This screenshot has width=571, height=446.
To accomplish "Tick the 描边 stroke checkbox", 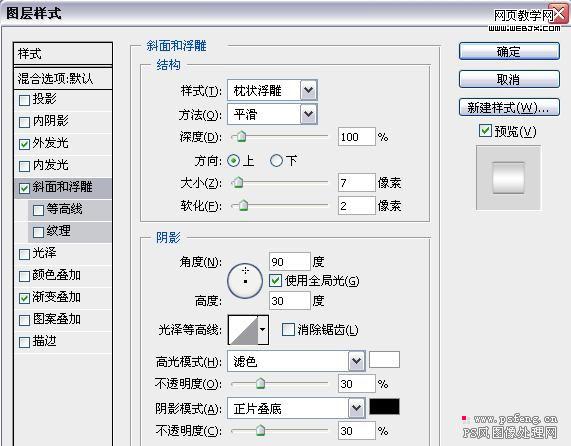I will pyautogui.click(x=24, y=342).
